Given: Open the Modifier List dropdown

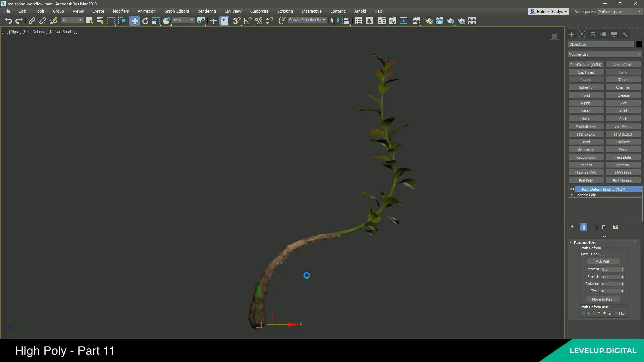Looking at the screenshot, I should click(x=604, y=54).
